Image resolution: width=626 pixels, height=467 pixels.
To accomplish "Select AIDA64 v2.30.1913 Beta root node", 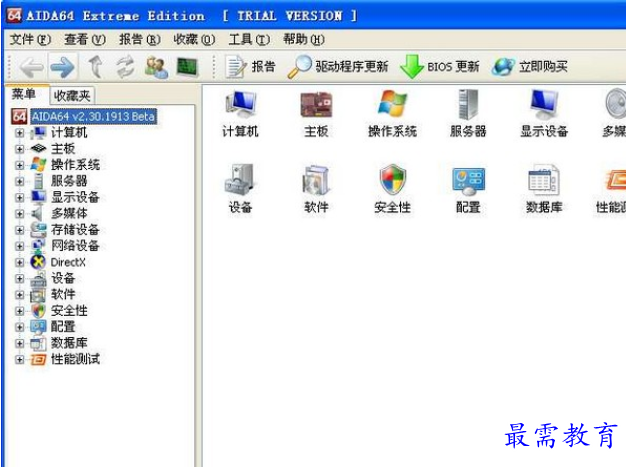I will pyautogui.click(x=93, y=117).
